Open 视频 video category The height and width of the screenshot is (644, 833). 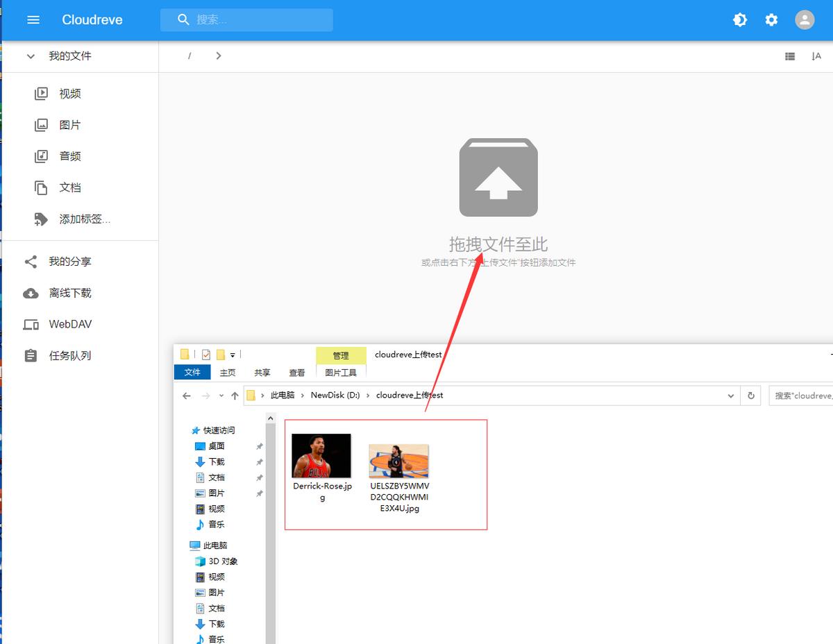69,94
